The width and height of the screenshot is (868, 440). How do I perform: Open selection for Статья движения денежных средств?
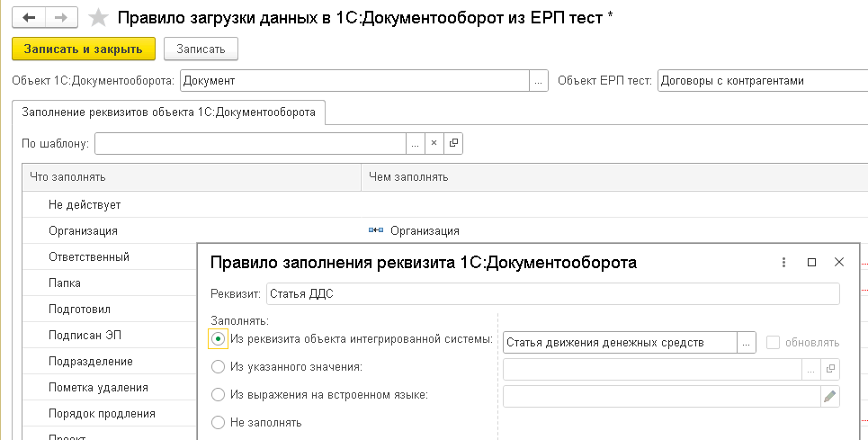point(746,342)
